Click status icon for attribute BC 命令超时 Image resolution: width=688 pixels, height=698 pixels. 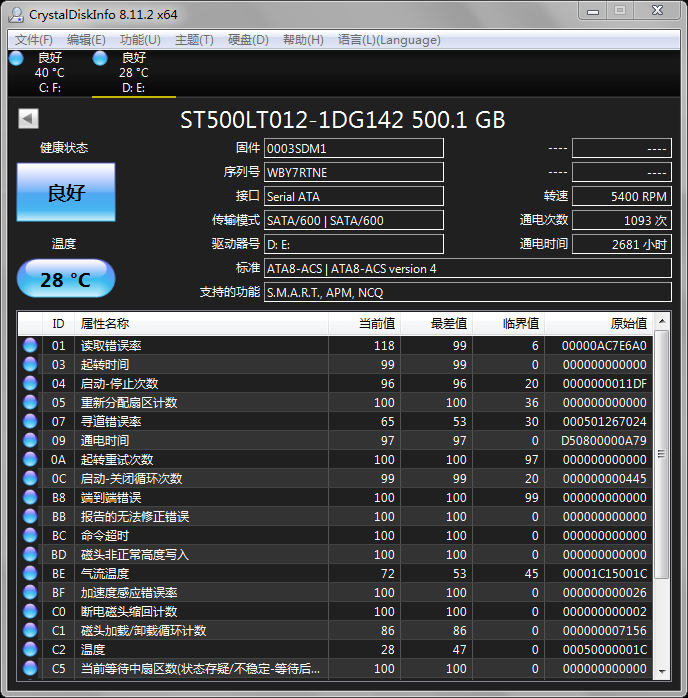click(x=30, y=536)
